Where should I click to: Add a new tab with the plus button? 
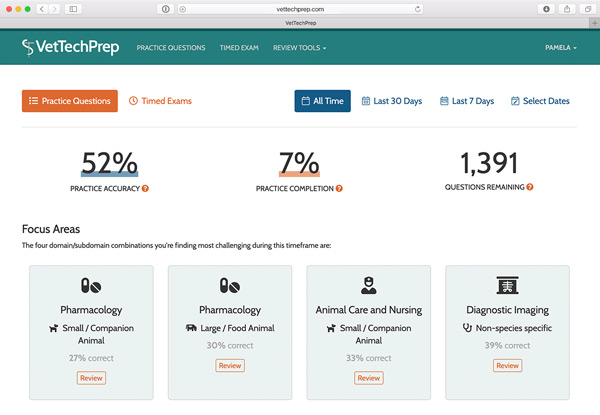pos(594,23)
